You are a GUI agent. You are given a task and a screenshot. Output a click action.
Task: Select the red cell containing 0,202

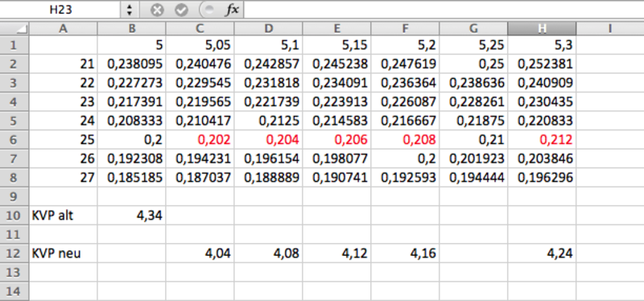200,139
